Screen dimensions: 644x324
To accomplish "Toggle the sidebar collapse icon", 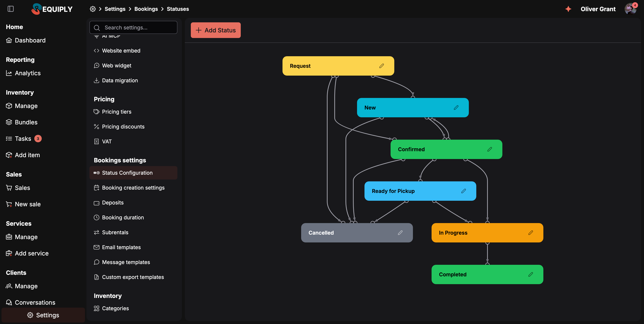I will [x=10, y=9].
